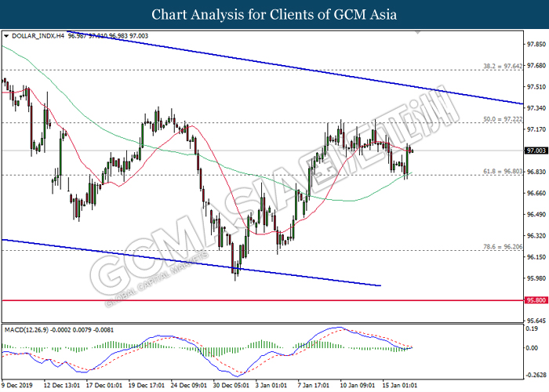
Task: Click the 97.170 price axis value
Action: (536, 129)
